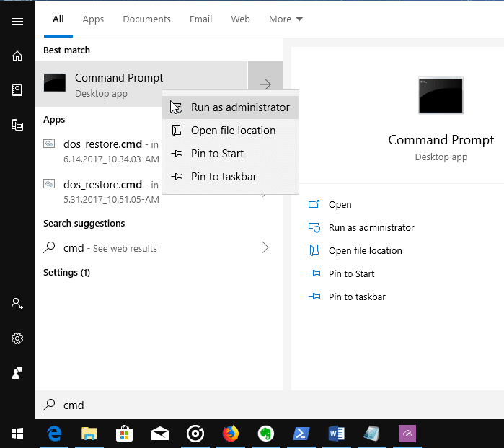Open the Settings gear in the sidebar
This screenshot has width=504, height=448.
click(17, 338)
